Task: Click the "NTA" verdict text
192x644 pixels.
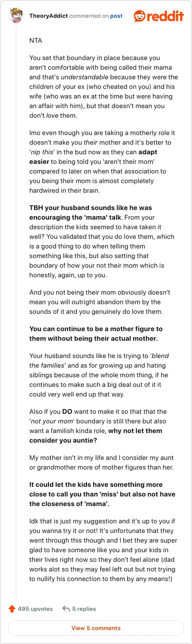Action: tap(36, 41)
